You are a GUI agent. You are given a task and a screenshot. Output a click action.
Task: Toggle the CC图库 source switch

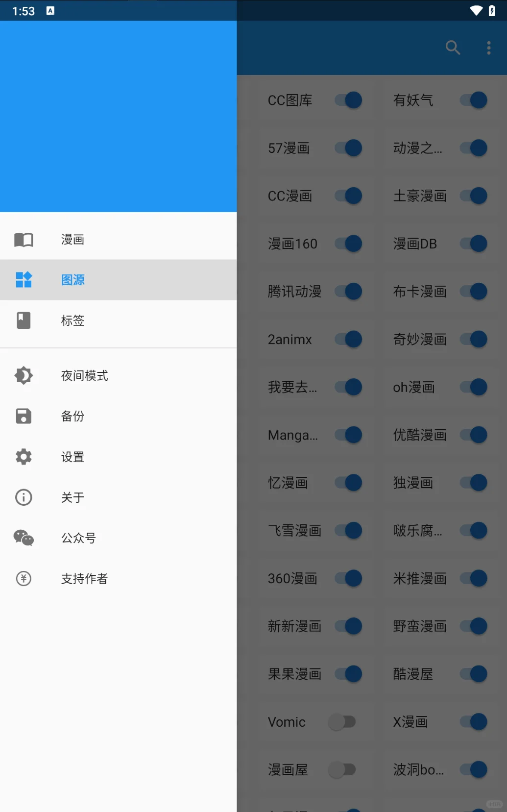pyautogui.click(x=348, y=100)
